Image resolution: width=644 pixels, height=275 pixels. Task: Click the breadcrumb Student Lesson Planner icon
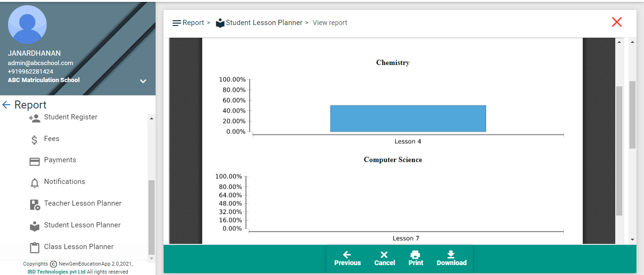220,23
